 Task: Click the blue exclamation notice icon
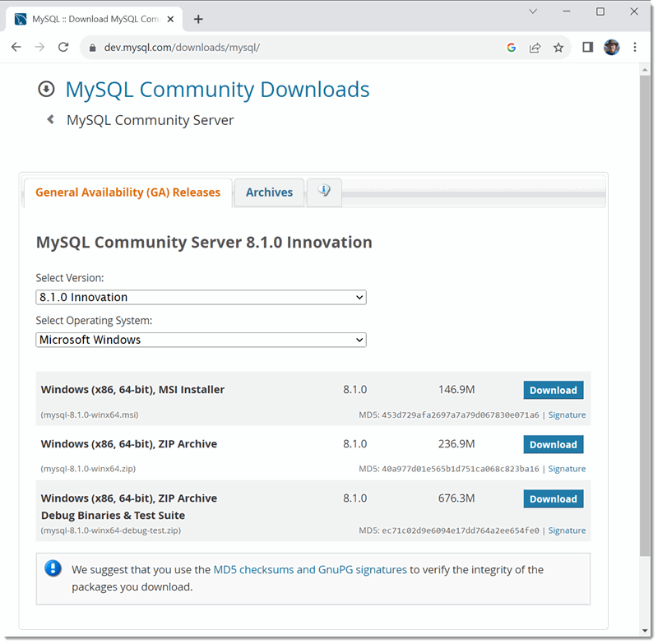point(53,568)
